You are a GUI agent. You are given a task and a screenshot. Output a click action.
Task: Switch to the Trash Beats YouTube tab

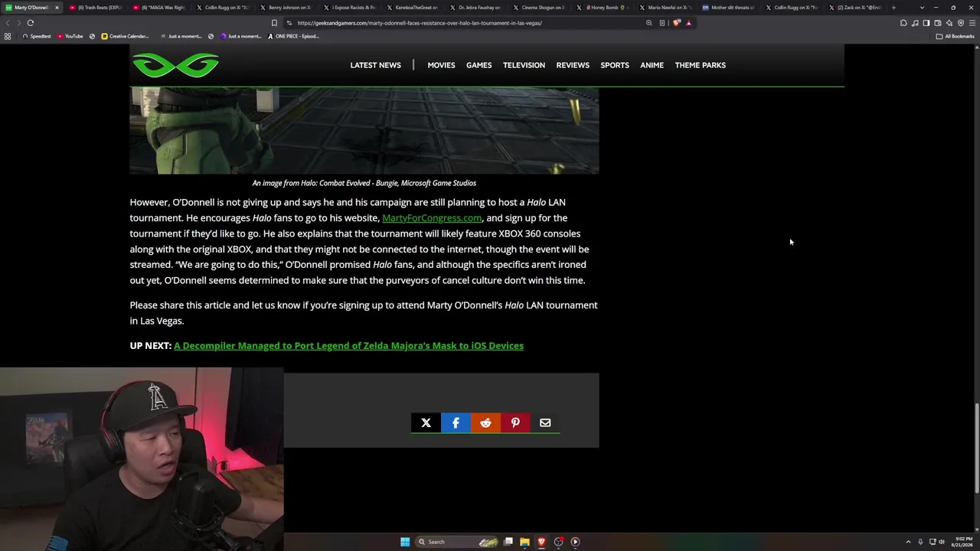click(x=96, y=8)
